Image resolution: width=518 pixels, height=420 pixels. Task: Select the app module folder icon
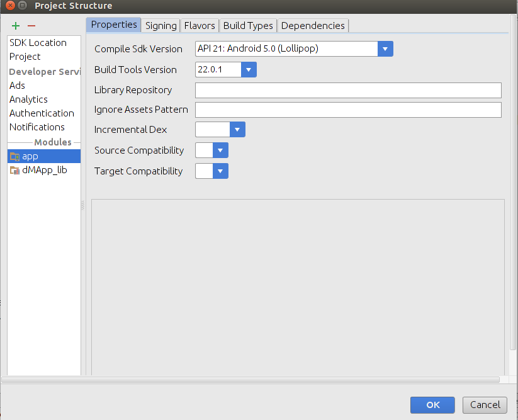pyautogui.click(x=14, y=156)
